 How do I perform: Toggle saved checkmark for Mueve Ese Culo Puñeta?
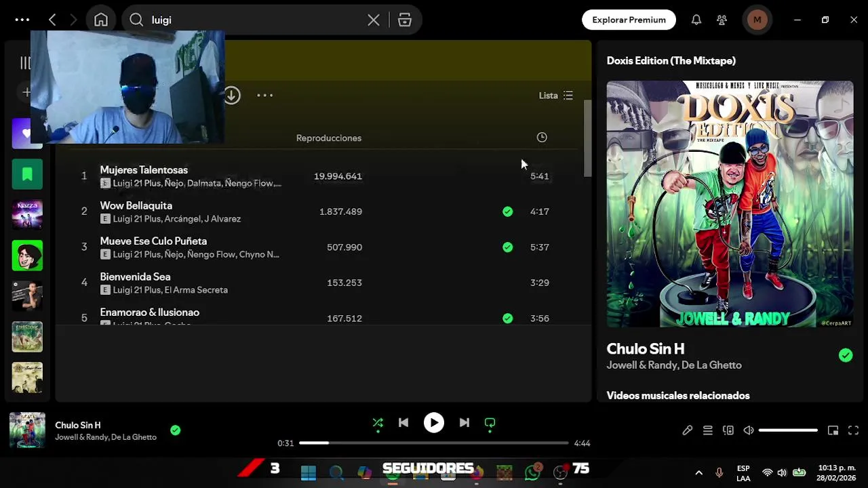point(507,247)
